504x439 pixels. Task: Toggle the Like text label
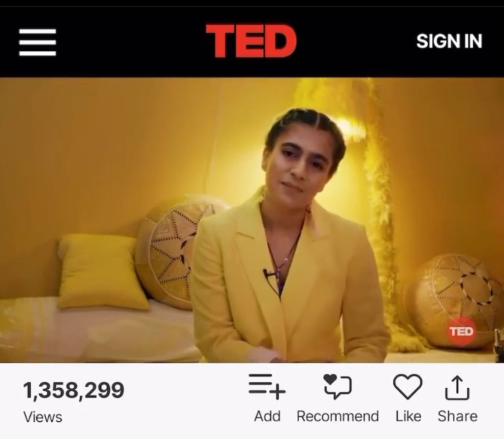coord(408,416)
